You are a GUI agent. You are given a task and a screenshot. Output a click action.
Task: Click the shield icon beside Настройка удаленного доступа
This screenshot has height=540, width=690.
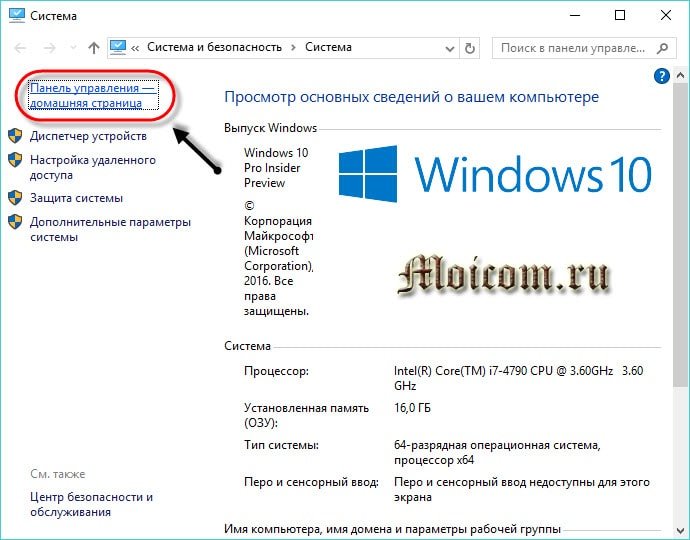(15, 160)
